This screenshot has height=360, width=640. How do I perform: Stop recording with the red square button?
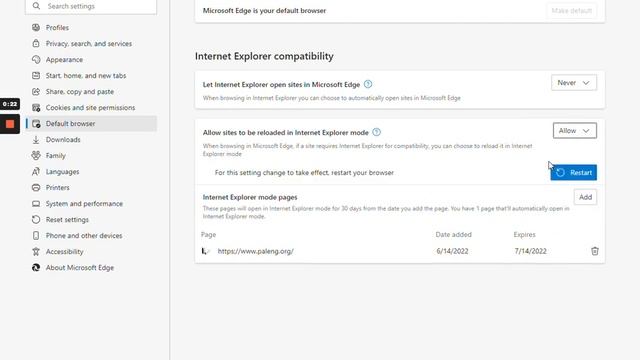point(10,124)
